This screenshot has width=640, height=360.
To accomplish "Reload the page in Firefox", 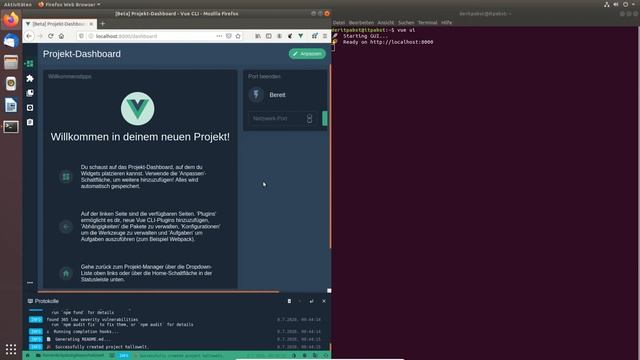I will coord(51,36).
